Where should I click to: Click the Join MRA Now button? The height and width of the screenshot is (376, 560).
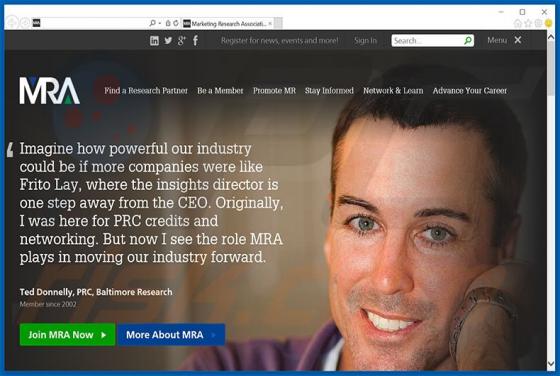click(x=68, y=335)
